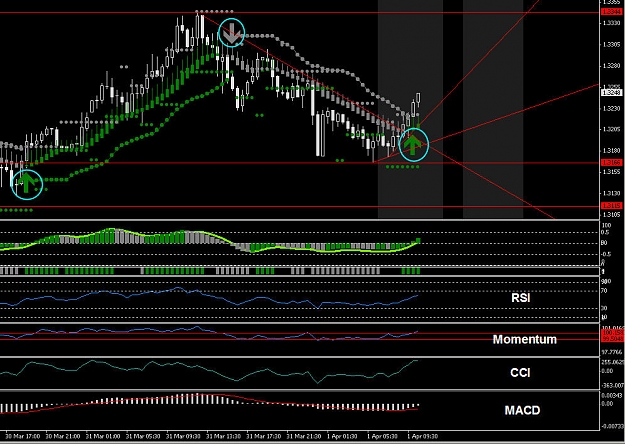Click the -363.007 CCI scale value
The height and width of the screenshot is (444, 625).
(612, 385)
